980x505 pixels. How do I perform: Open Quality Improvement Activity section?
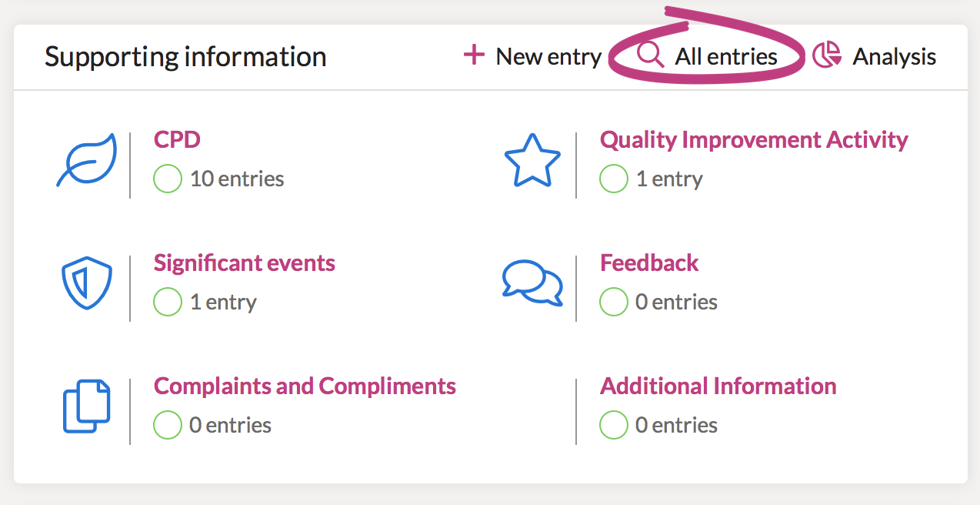[x=754, y=140]
